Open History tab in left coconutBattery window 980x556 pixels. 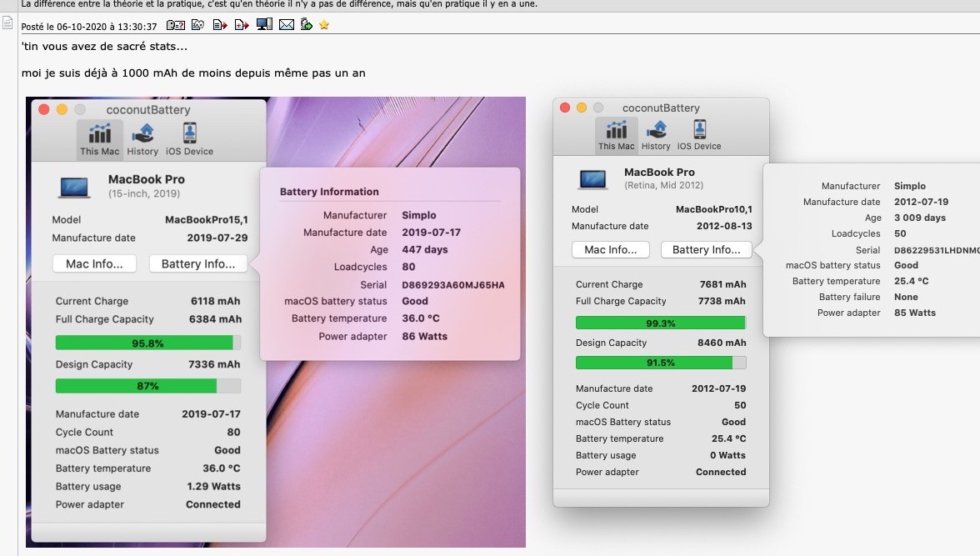(x=142, y=139)
